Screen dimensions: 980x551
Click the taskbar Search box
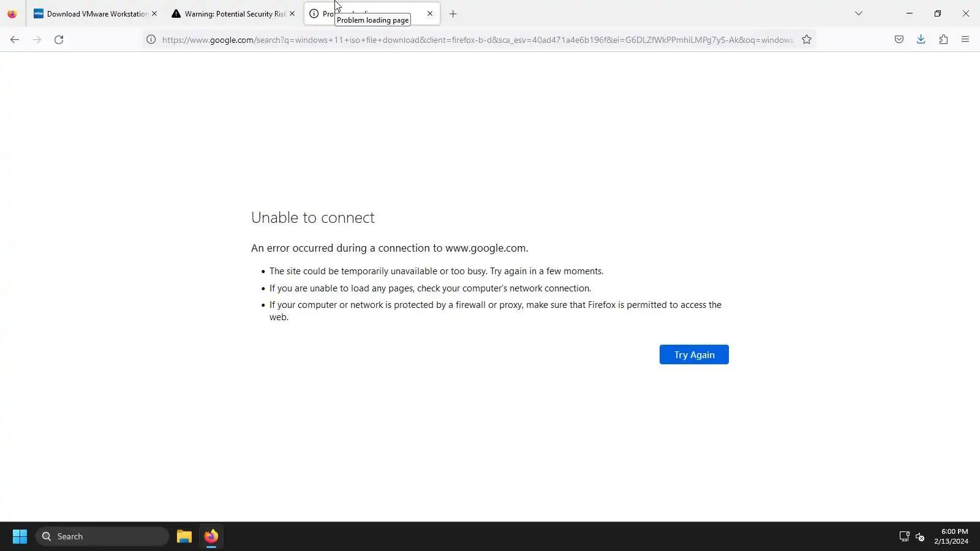click(x=102, y=536)
